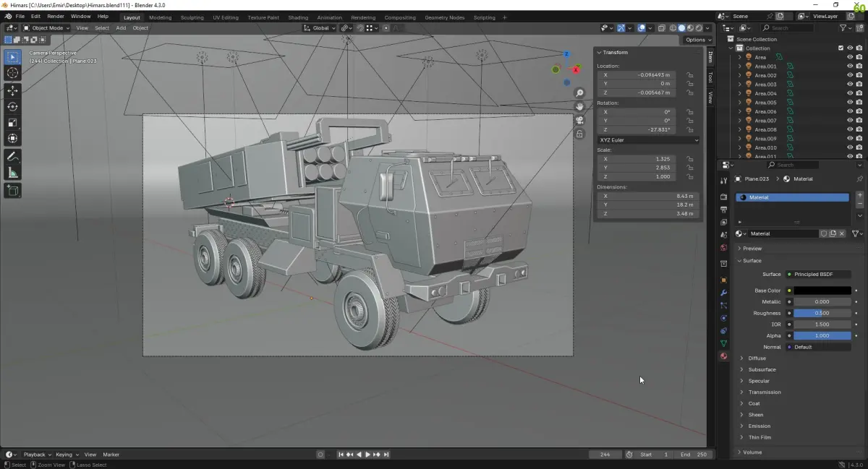Open the Modifiers wrench tab

point(723,293)
